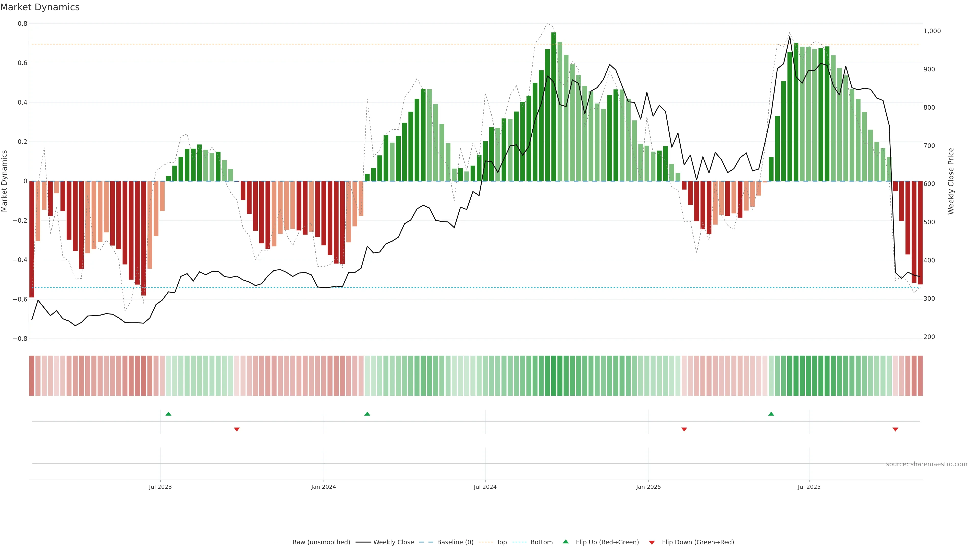The width and height of the screenshot is (980, 551).
Task: Toggle Weekly Close legend entry
Action: coord(393,542)
